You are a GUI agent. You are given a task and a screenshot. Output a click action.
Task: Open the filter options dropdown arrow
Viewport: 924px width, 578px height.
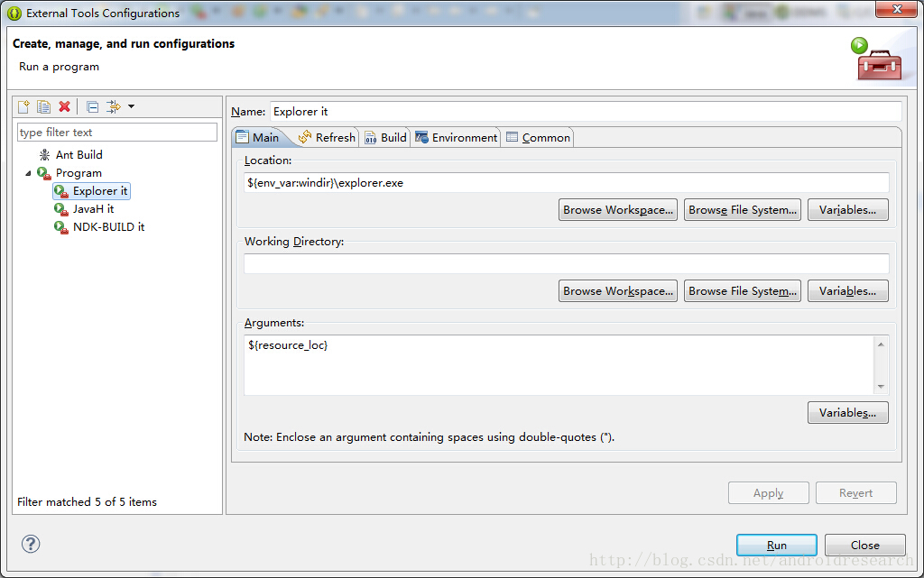click(x=132, y=107)
